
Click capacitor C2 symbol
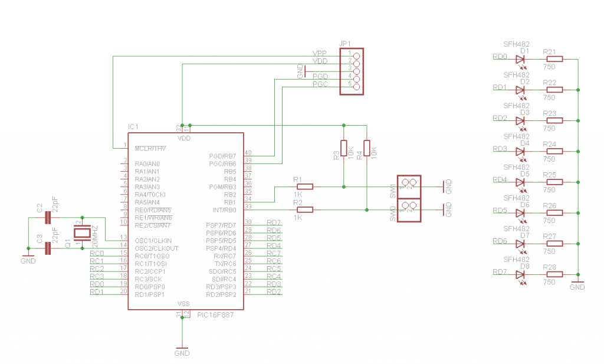48,218
